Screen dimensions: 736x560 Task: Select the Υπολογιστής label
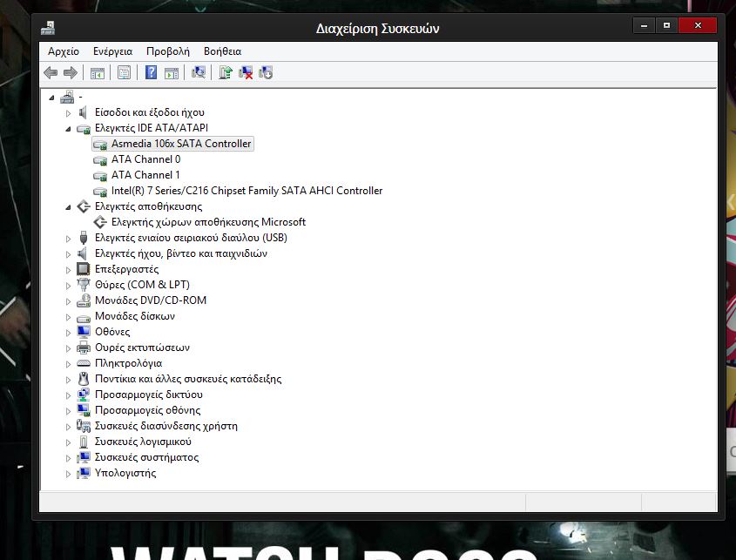click(x=125, y=473)
